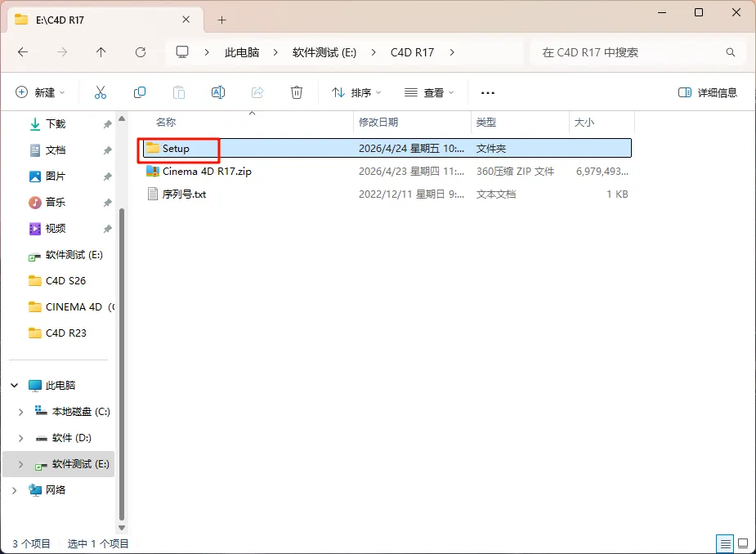This screenshot has height=554, width=756.
Task: Unpin 视频 using its pin icon
Action: [x=107, y=229]
